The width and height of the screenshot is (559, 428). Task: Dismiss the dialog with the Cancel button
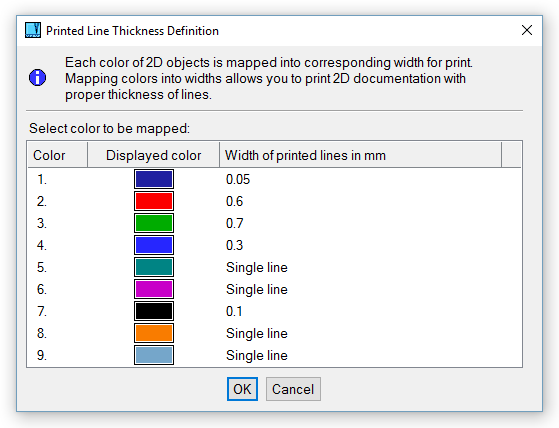293,389
